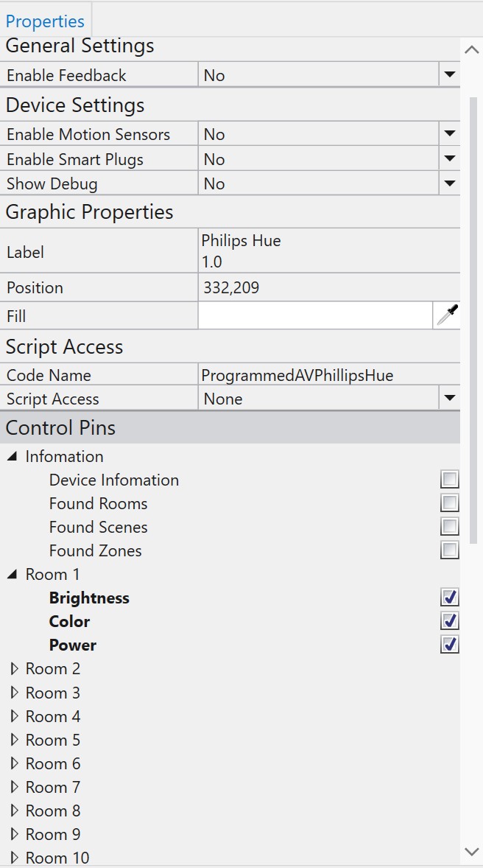Click the Fill property label
483x868 pixels.
16,316
